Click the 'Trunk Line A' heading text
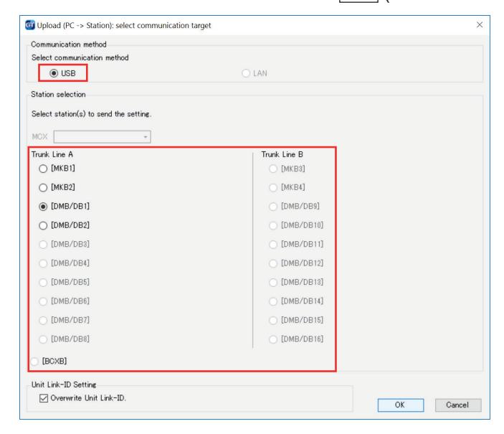504x434 pixels. pos(52,154)
